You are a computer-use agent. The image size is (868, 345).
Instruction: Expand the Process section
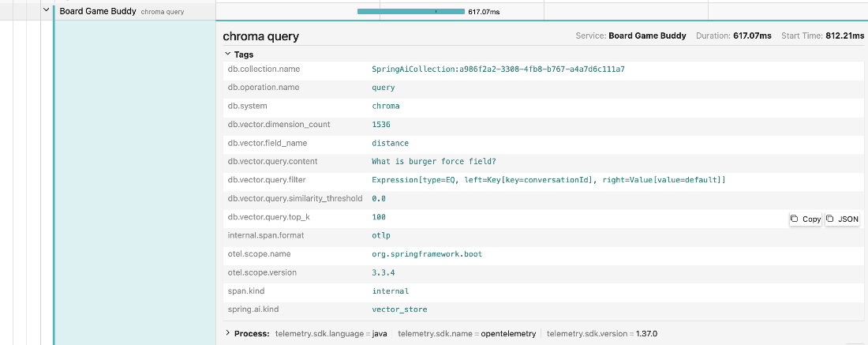(x=227, y=333)
